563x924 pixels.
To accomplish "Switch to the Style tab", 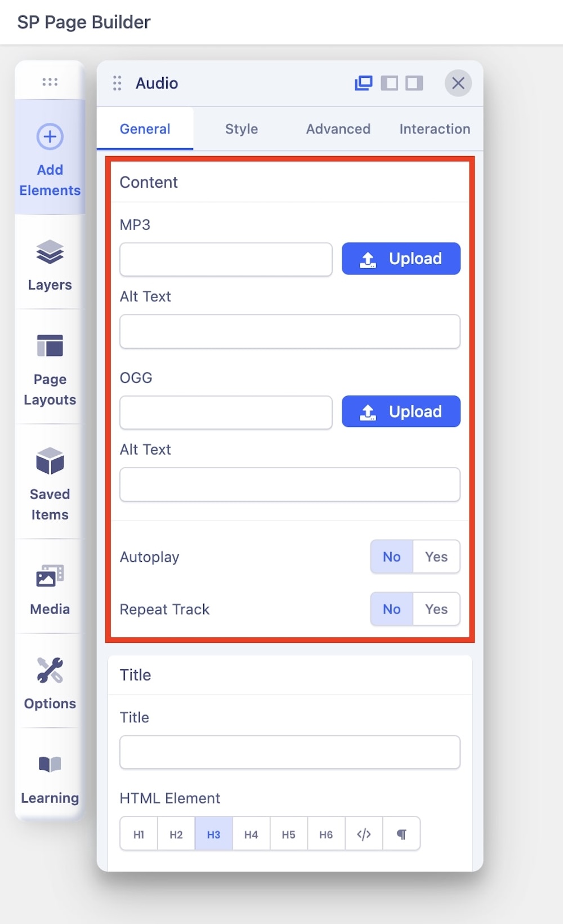I will coord(242,129).
